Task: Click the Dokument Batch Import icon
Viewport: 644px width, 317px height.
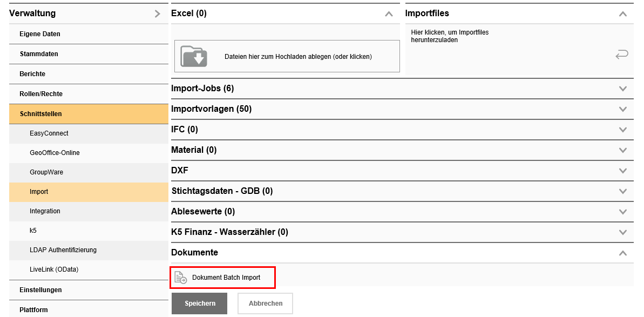Action: pyautogui.click(x=181, y=278)
